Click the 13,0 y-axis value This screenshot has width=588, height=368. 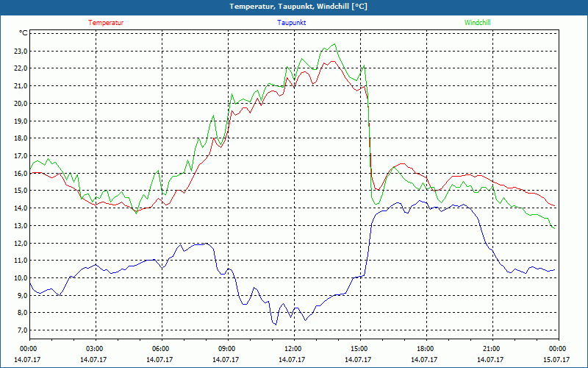point(21,226)
